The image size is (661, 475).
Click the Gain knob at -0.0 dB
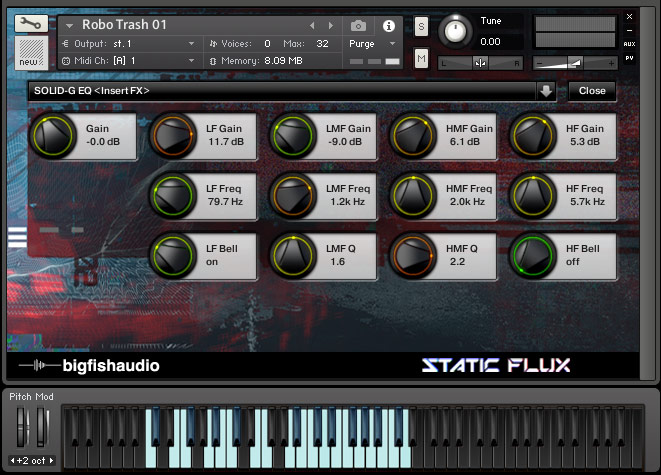click(53, 136)
